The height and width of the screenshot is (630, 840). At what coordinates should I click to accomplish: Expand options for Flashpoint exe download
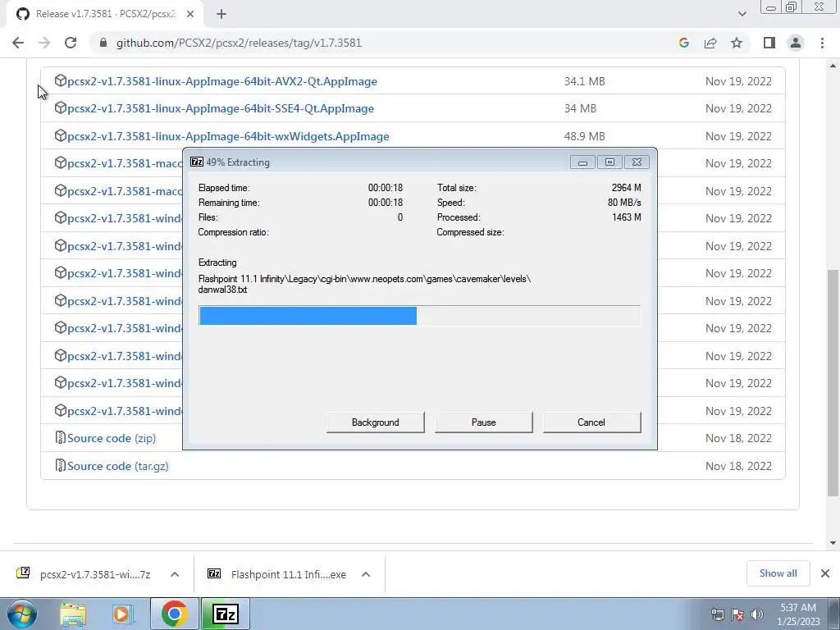(x=366, y=574)
